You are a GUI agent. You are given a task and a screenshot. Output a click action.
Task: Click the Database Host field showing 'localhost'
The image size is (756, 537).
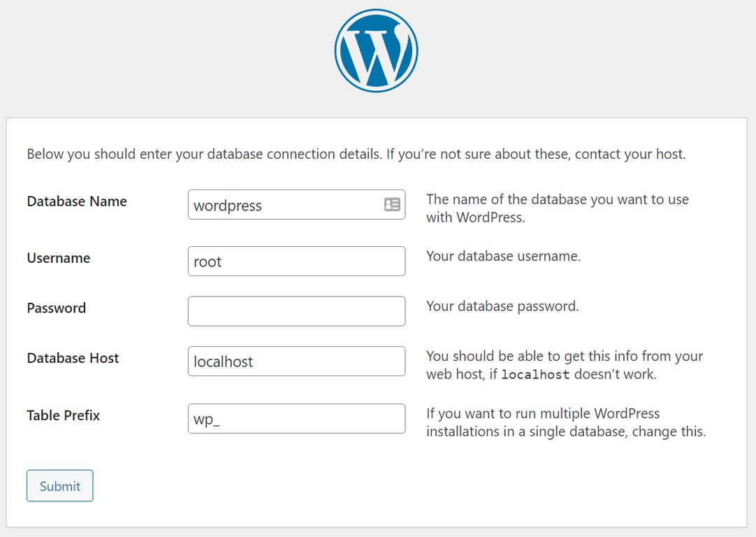coord(296,361)
